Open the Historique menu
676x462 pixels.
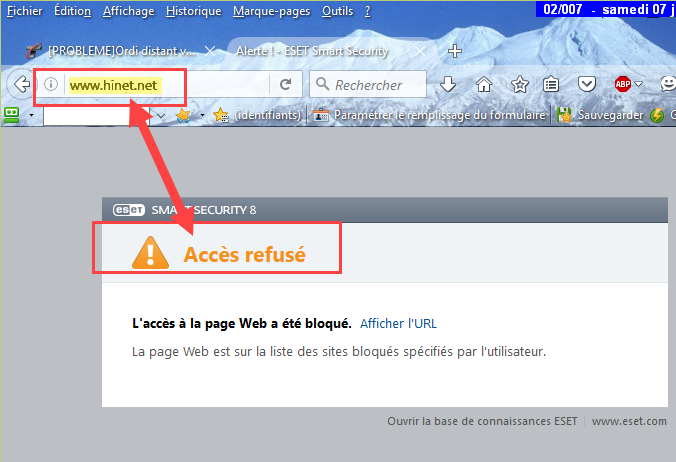[x=194, y=11]
